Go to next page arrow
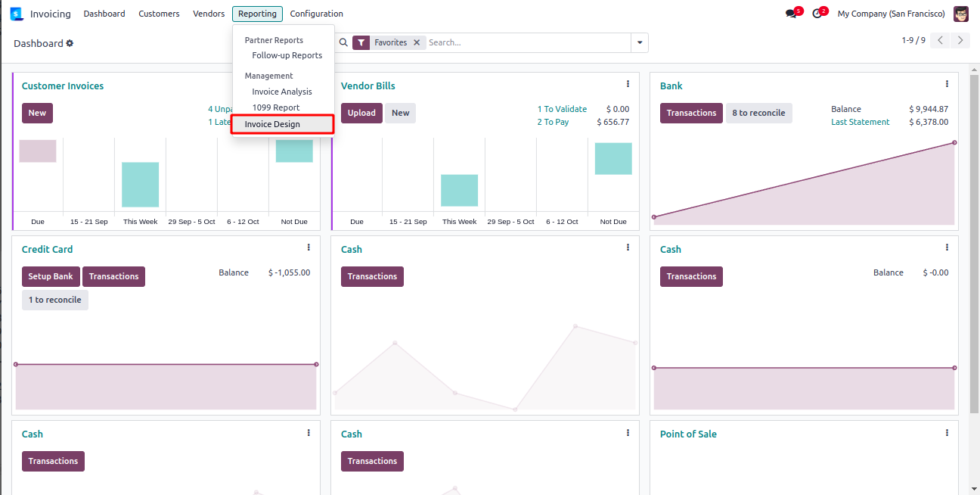 pos(960,41)
